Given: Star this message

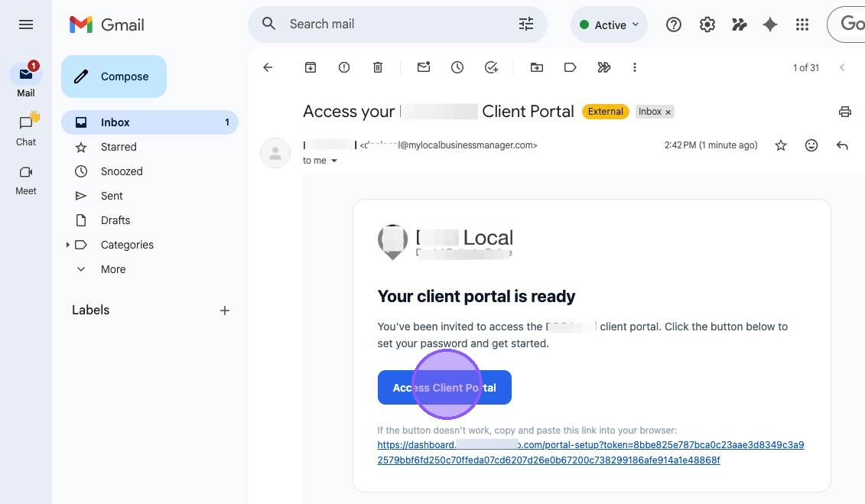Looking at the screenshot, I should 781,145.
